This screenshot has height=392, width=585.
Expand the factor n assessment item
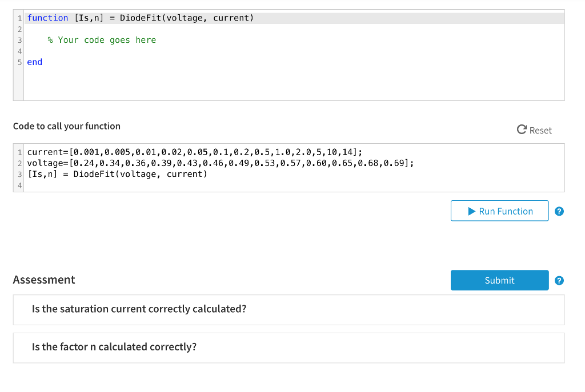click(x=289, y=347)
